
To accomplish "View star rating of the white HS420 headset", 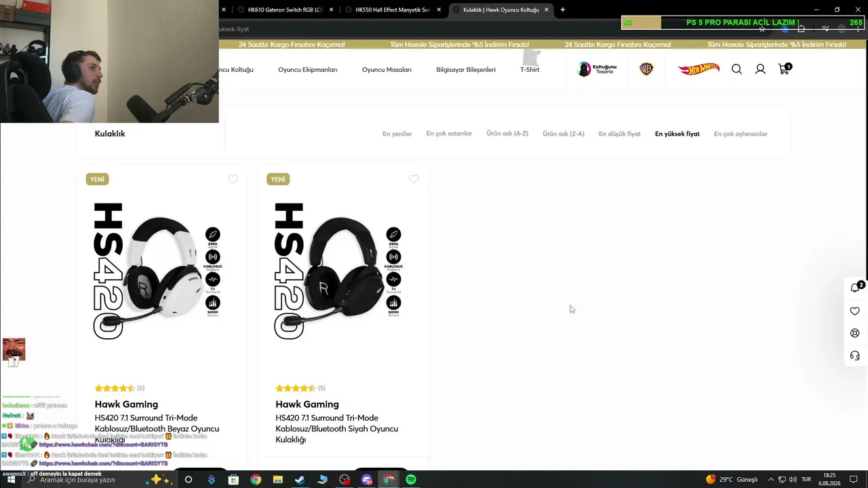I will point(115,388).
